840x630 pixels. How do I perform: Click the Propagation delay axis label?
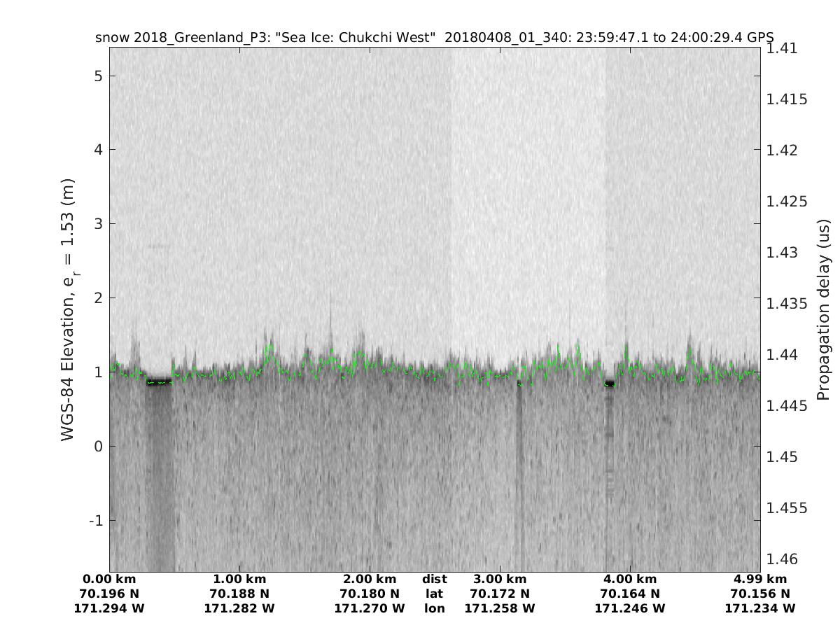coord(824,309)
